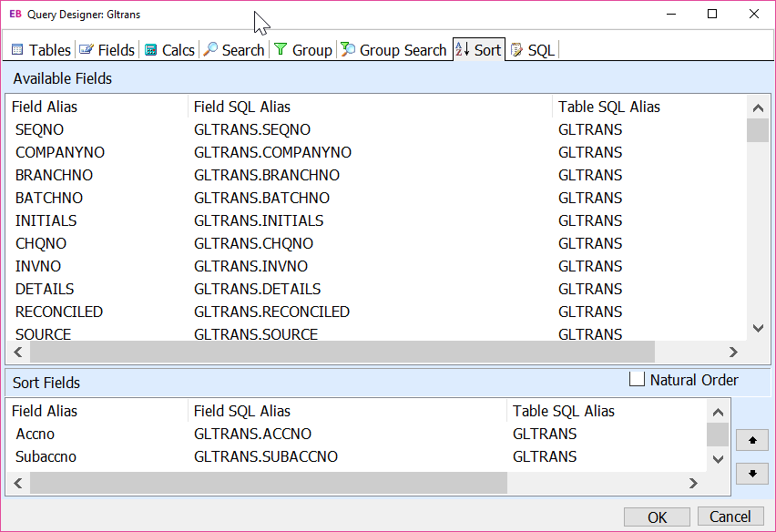Select the Subaccno sort field row
This screenshot has width=776, height=532.
click(x=46, y=456)
